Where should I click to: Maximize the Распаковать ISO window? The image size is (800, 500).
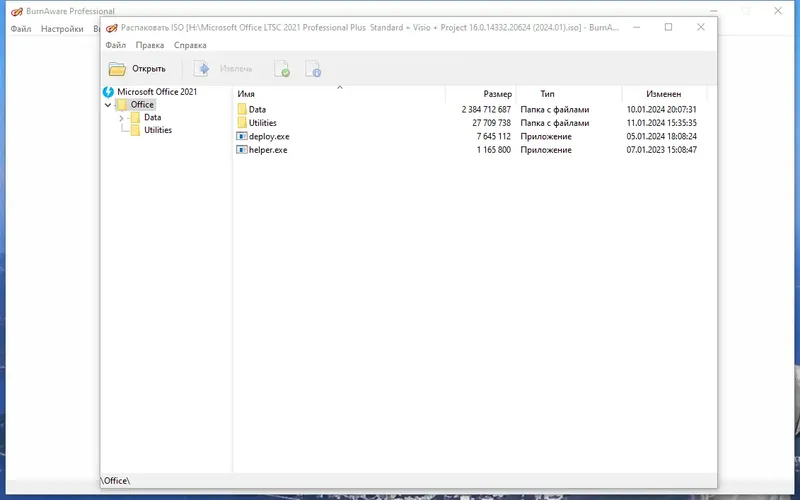point(668,27)
